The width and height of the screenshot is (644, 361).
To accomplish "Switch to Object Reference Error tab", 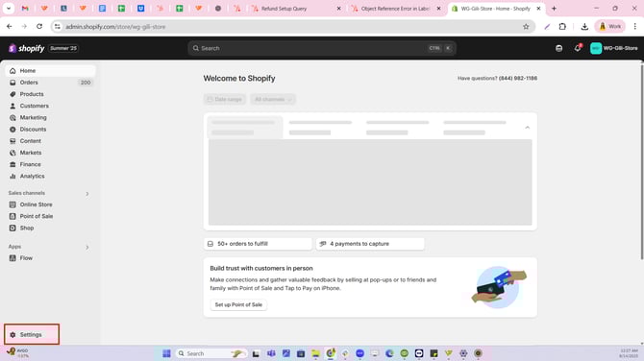I will pyautogui.click(x=396, y=9).
